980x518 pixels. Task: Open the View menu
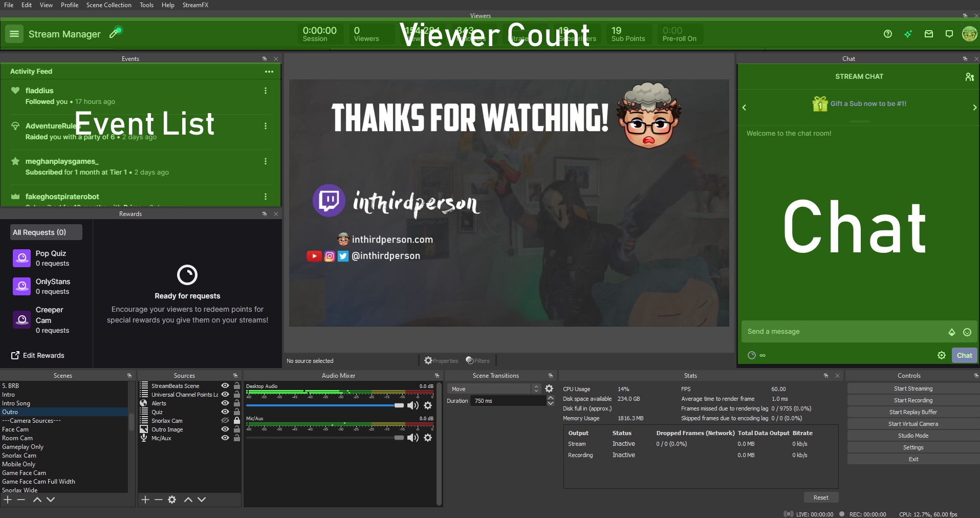46,5
